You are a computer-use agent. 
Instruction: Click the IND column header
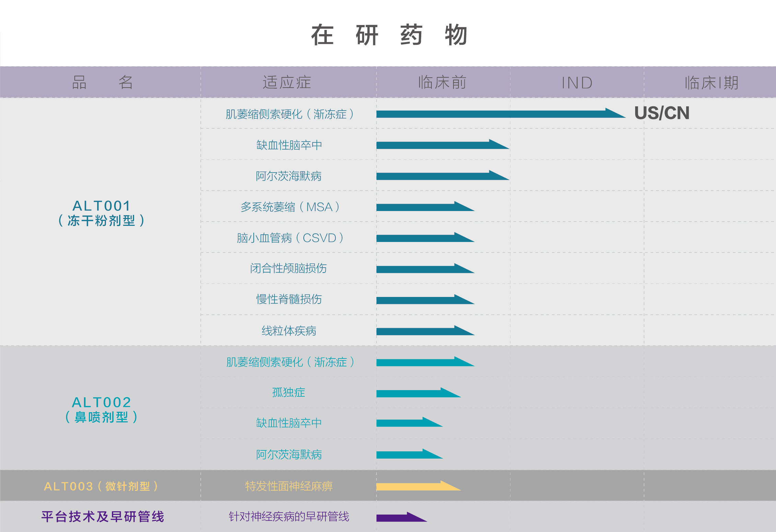[x=577, y=83]
